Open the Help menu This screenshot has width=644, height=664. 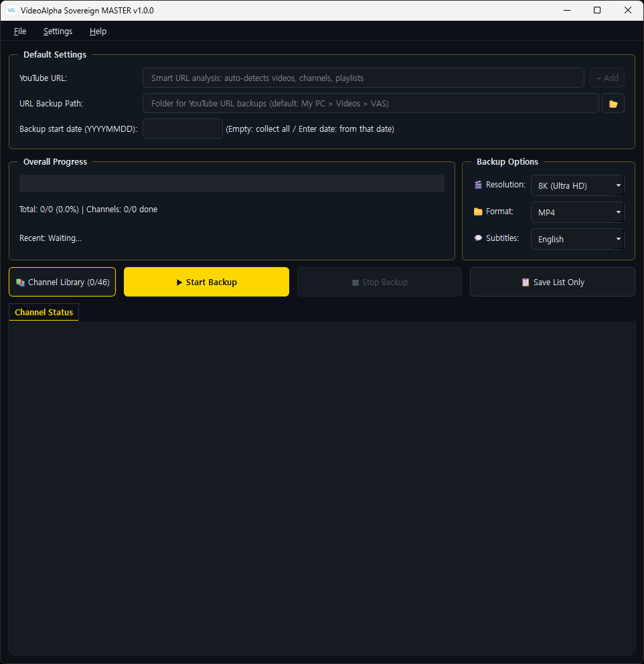tap(98, 31)
